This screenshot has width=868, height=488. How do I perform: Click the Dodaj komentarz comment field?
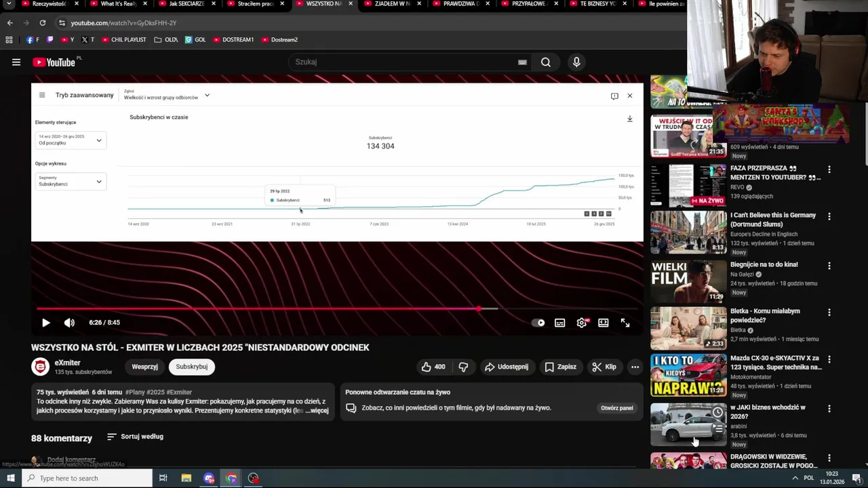(x=71, y=460)
